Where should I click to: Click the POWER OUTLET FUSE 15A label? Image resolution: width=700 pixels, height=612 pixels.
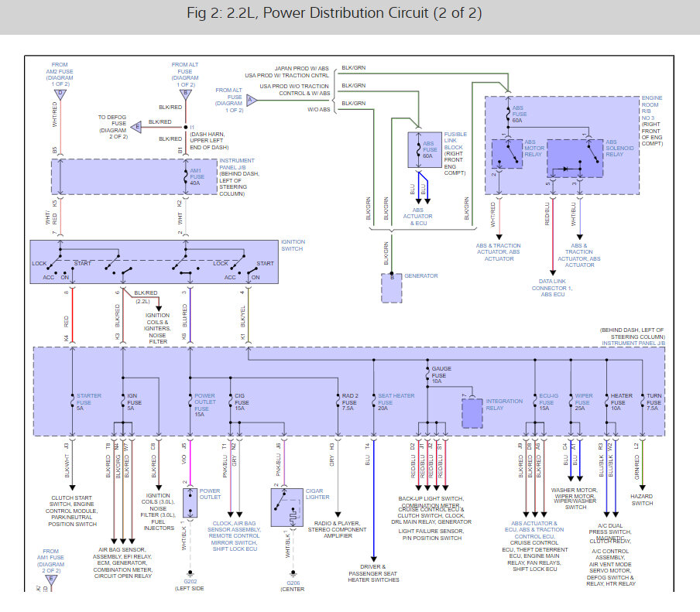pos(204,405)
